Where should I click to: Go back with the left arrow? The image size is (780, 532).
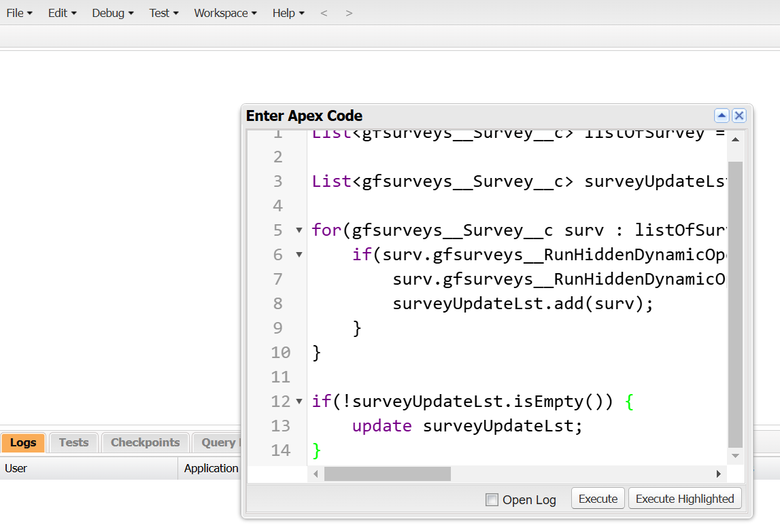(324, 13)
